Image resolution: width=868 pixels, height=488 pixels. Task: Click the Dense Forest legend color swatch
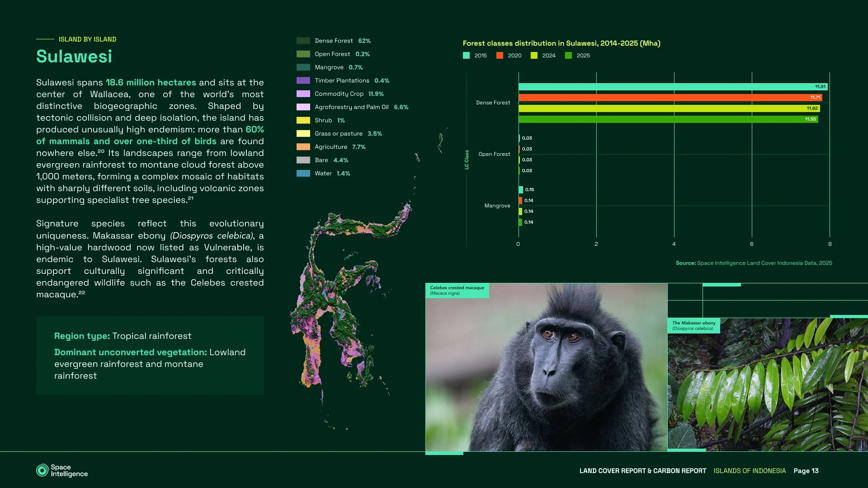coord(303,41)
